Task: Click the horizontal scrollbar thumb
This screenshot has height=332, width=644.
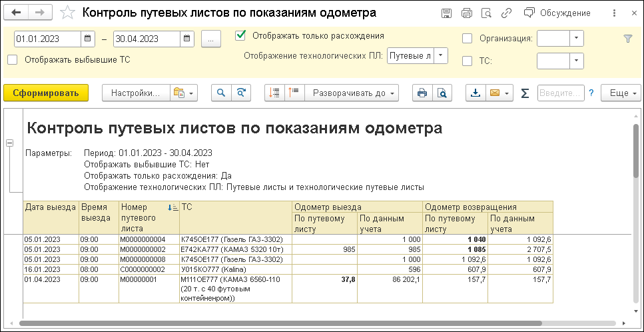Action: pyautogui.click(x=280, y=323)
